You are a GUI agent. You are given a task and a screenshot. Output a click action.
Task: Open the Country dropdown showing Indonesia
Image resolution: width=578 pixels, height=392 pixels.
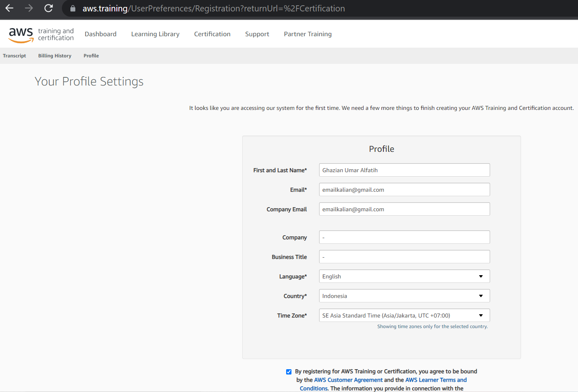pyautogui.click(x=404, y=296)
